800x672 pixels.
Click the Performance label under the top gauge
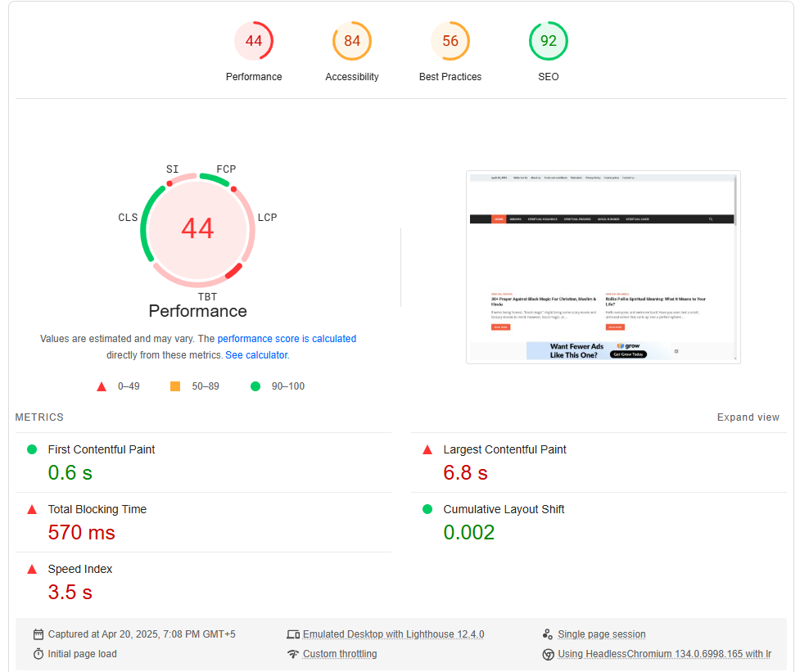(254, 76)
